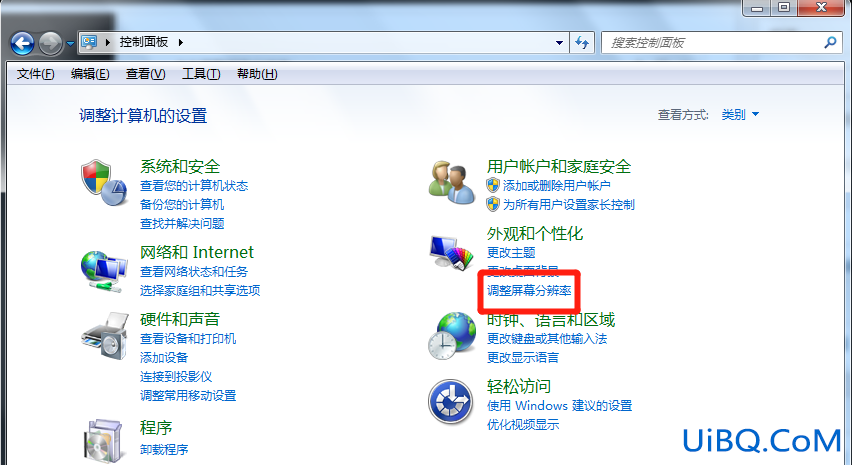
Task: Click 更改显示语言 link
Action: tap(523, 358)
